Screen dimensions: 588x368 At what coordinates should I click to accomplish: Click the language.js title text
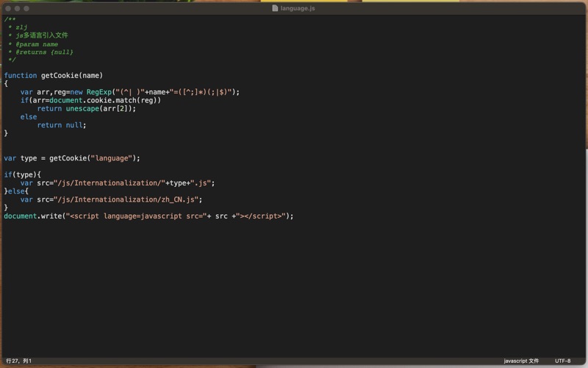click(298, 8)
